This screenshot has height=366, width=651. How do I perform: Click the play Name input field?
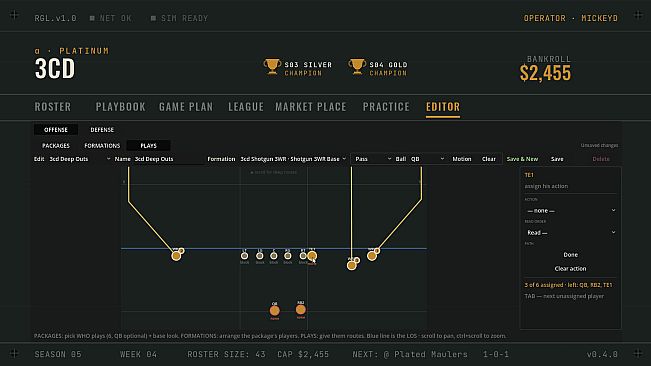[168, 159]
